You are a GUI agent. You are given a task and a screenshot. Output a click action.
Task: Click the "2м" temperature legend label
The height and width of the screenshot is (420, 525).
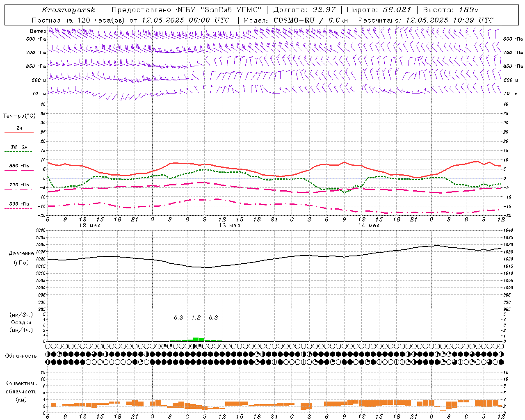[19, 128]
